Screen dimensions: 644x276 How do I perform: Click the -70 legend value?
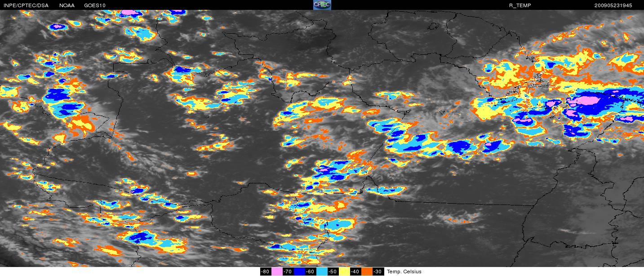pyautogui.click(x=288, y=272)
